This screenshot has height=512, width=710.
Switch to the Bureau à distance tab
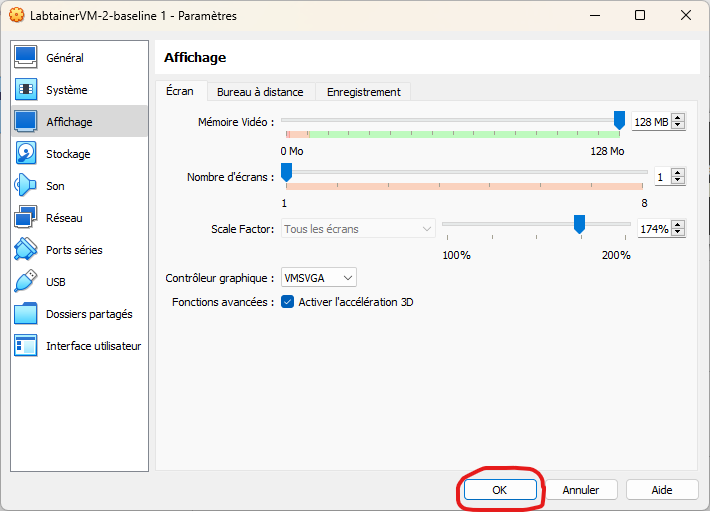(x=260, y=92)
